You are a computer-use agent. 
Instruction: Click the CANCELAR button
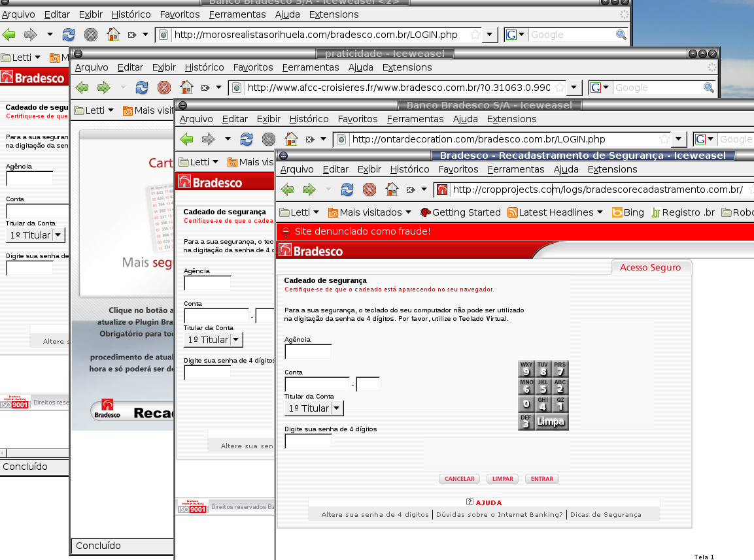click(x=459, y=479)
